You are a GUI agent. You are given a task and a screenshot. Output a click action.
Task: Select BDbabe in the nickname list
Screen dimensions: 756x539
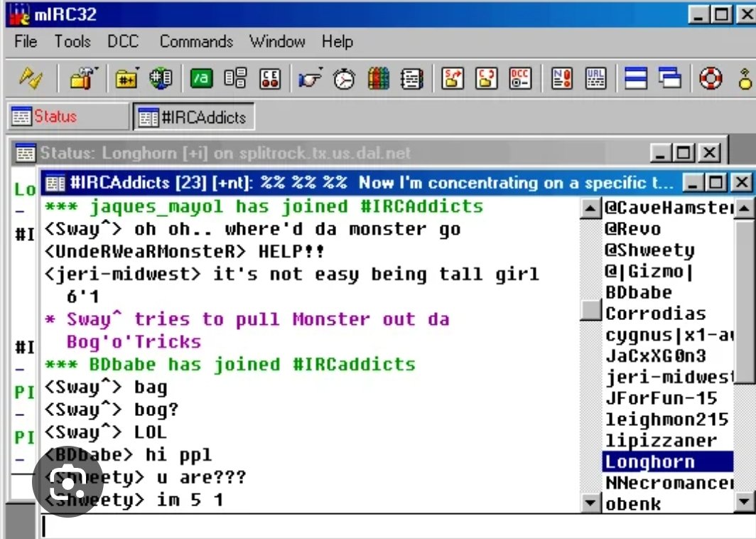coord(638,292)
